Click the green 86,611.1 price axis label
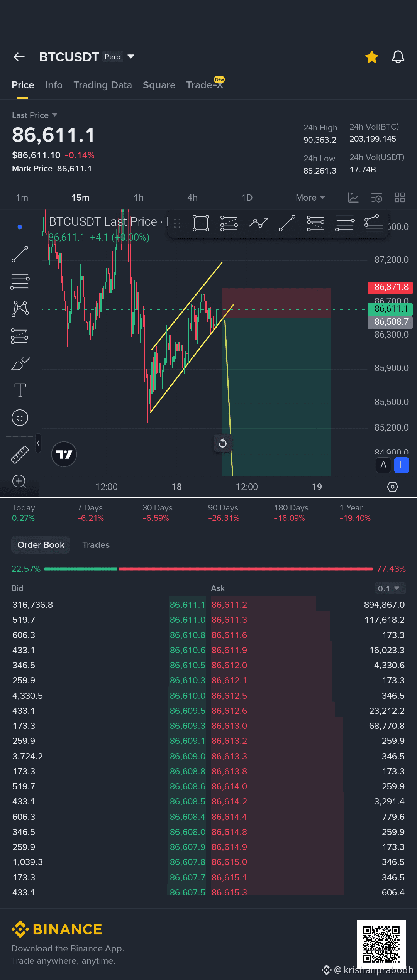 (x=391, y=309)
